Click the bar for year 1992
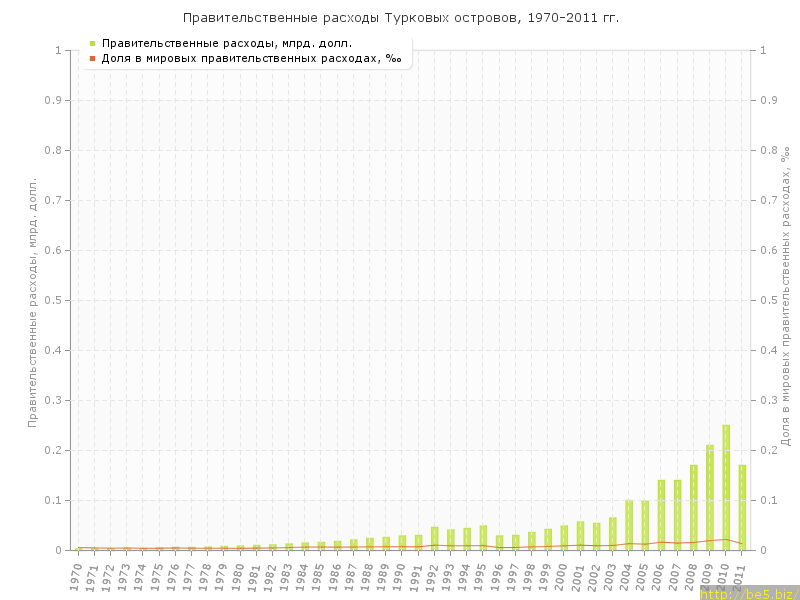The height and width of the screenshot is (600, 800). click(x=435, y=538)
